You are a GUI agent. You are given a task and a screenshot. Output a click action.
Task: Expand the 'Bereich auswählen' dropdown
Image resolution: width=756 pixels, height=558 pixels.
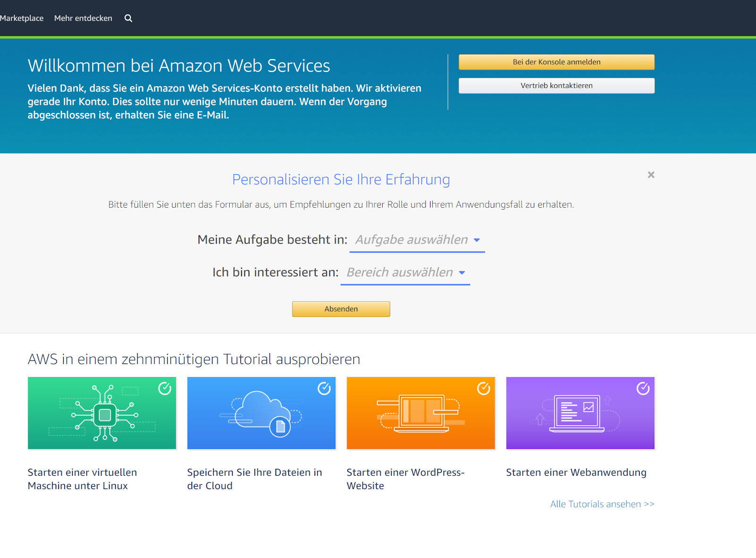click(x=405, y=272)
